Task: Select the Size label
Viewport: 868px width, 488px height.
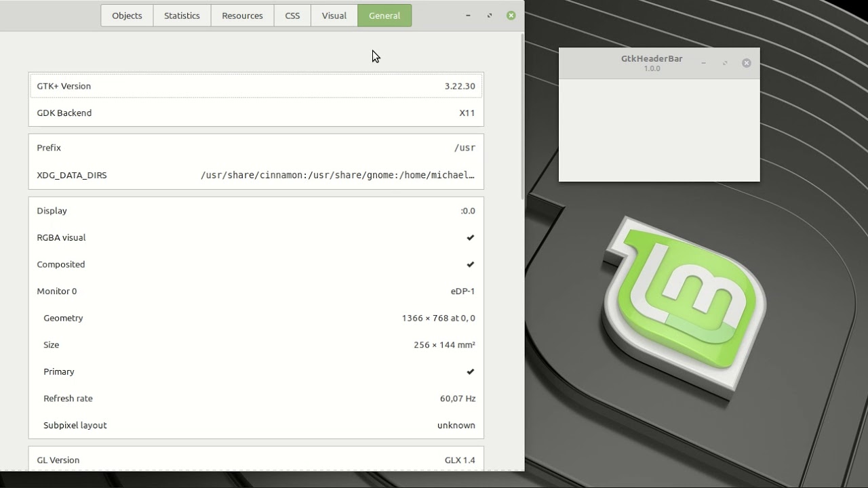Action: (x=52, y=345)
